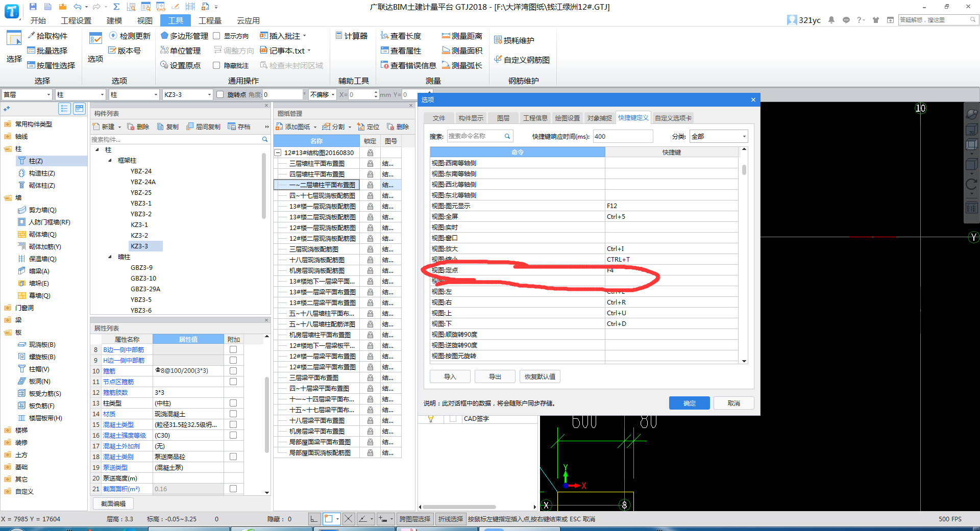Click 测量距离 measure distance tool

coord(462,36)
